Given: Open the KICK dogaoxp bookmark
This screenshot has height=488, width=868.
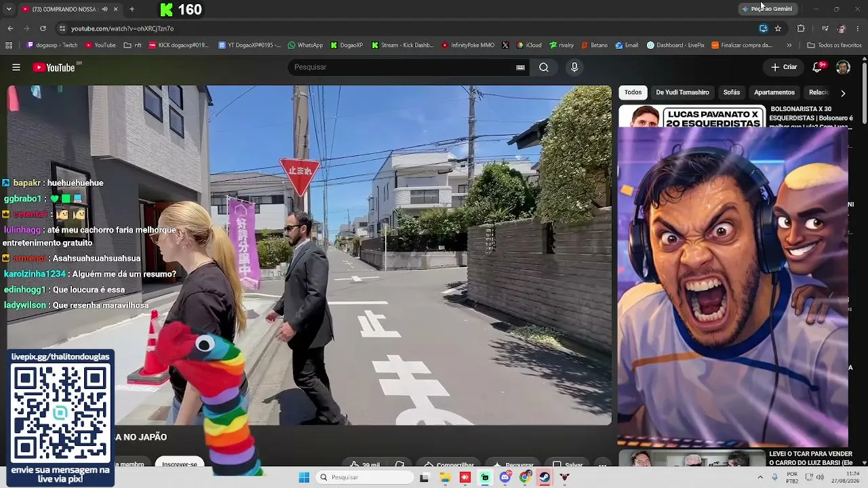Looking at the screenshot, I should (x=179, y=45).
